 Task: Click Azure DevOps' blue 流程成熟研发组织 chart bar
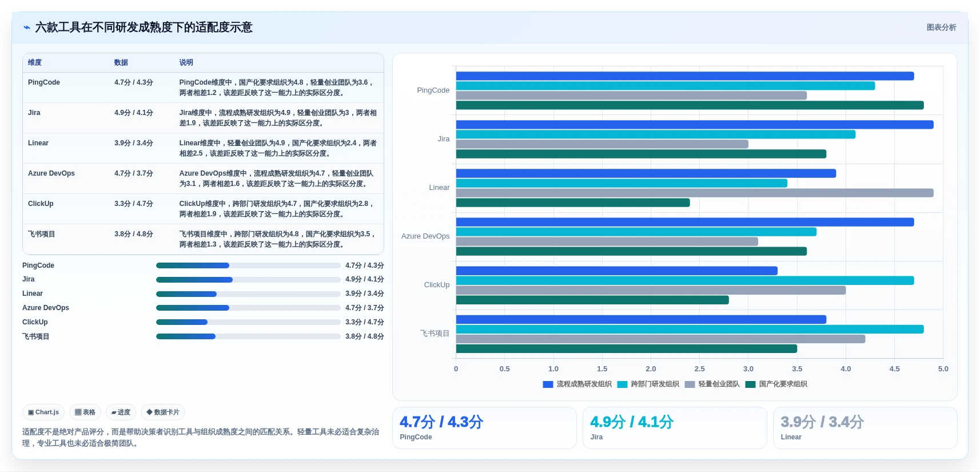point(685,222)
